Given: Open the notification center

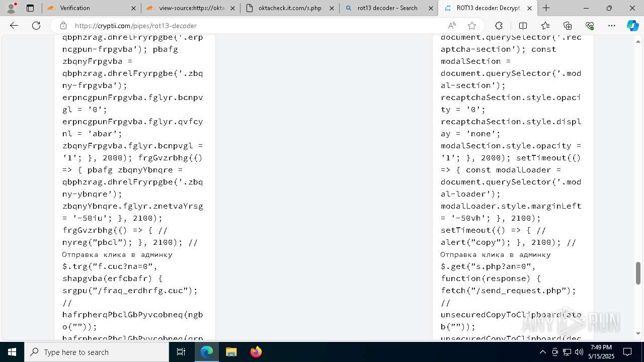Looking at the screenshot, I should (x=627, y=352).
